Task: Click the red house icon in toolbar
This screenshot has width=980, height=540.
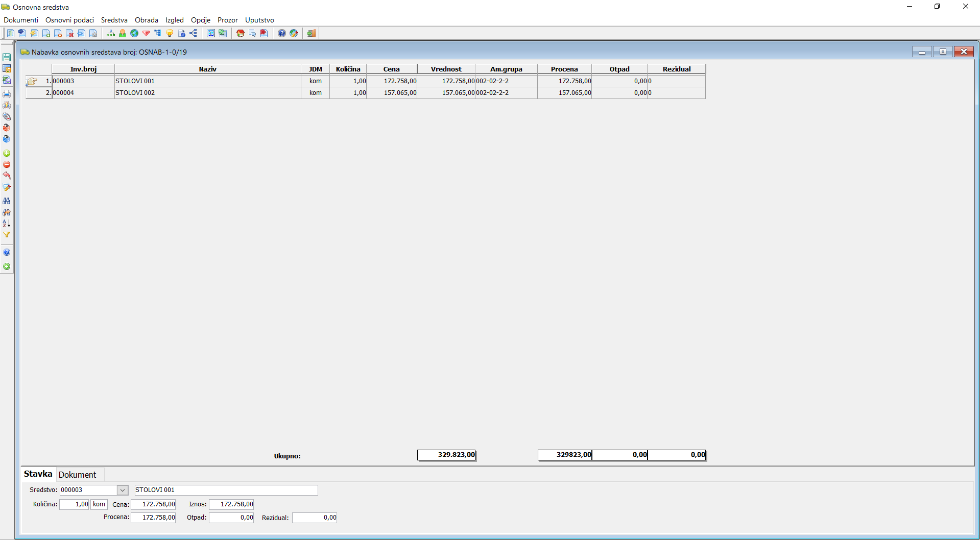Action: [241, 33]
